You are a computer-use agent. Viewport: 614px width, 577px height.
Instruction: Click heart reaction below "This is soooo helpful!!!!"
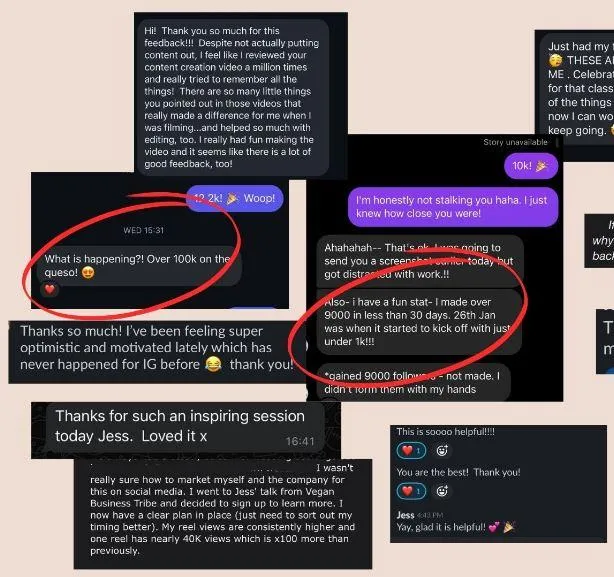[411, 451]
